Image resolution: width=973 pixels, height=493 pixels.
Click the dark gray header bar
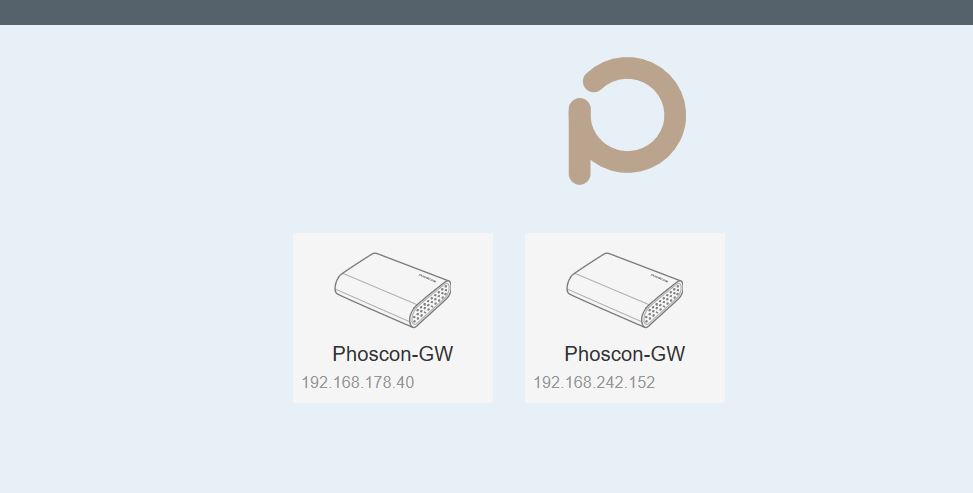coord(486,12)
